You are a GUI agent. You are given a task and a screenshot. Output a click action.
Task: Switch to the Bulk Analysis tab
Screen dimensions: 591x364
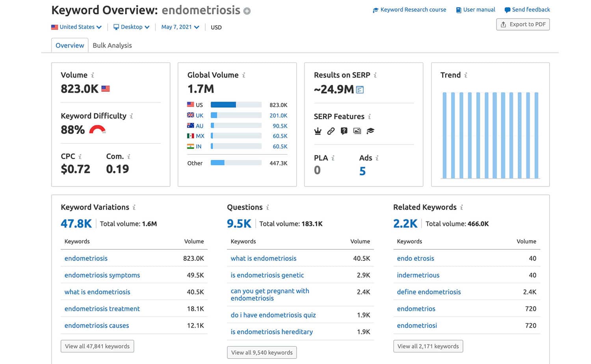112,45
